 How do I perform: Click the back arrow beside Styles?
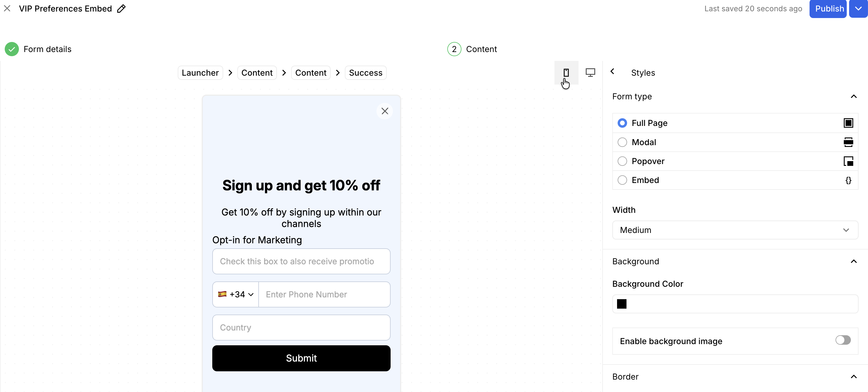pyautogui.click(x=612, y=72)
